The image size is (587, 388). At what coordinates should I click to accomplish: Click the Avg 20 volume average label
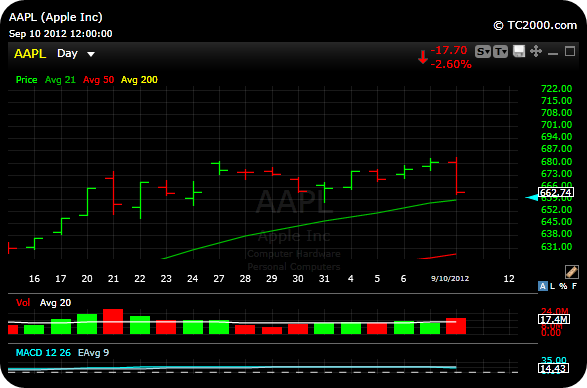[x=55, y=303]
